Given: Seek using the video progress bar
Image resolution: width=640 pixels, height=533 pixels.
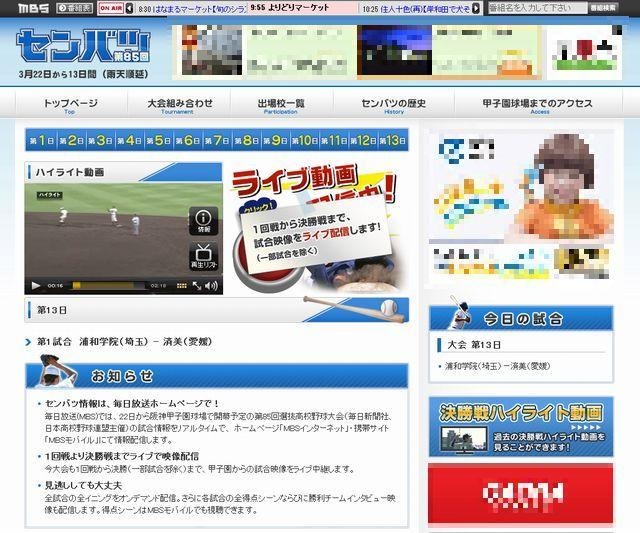Looking at the screenshot, I should click(108, 286).
